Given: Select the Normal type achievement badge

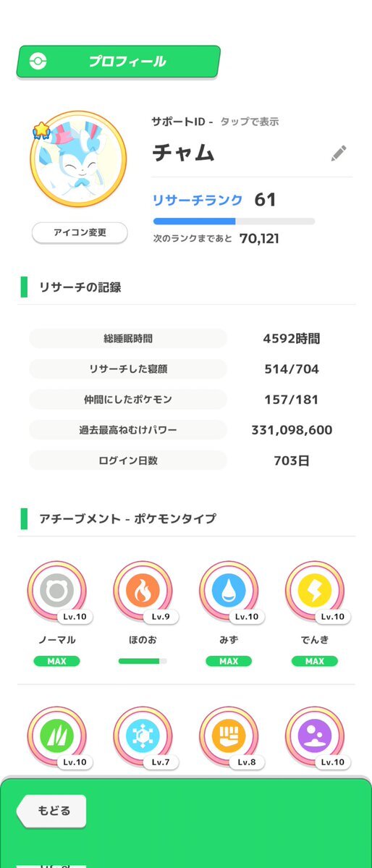Looking at the screenshot, I should [x=57, y=591].
